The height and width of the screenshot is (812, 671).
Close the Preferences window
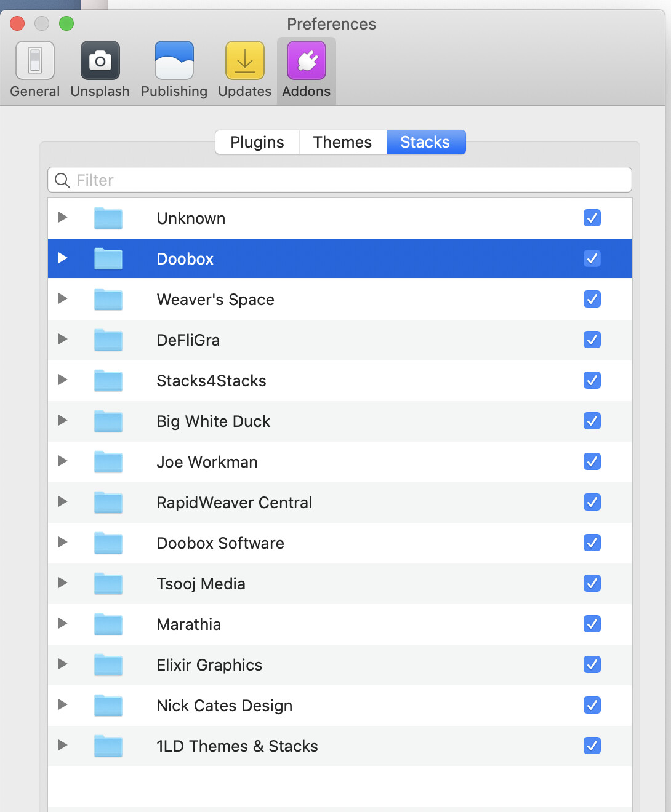click(x=17, y=23)
